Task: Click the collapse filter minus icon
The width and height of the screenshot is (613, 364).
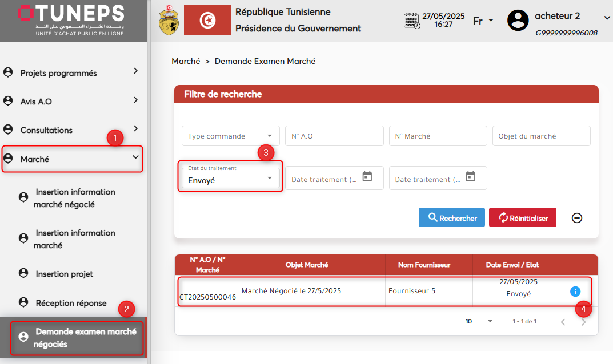Action: point(577,218)
